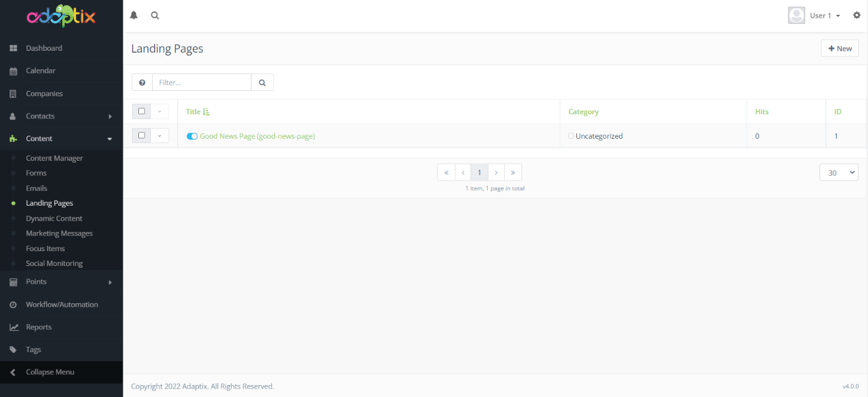Click the + New button
This screenshot has width=868, height=397.
840,48
